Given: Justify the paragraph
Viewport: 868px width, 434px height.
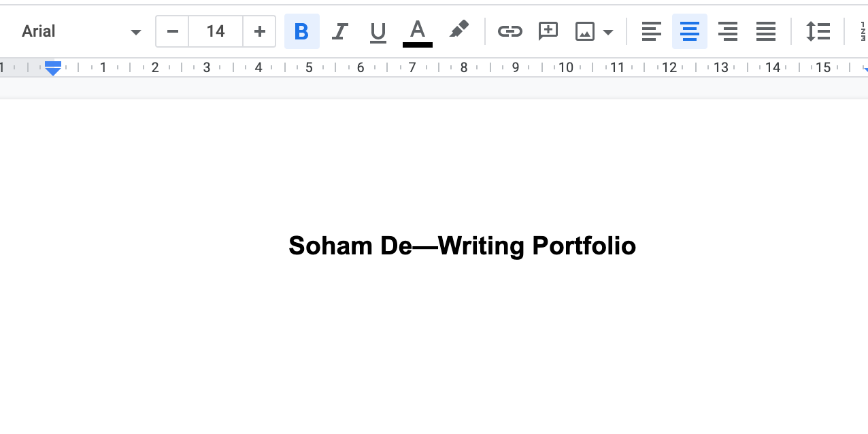Looking at the screenshot, I should 765,31.
